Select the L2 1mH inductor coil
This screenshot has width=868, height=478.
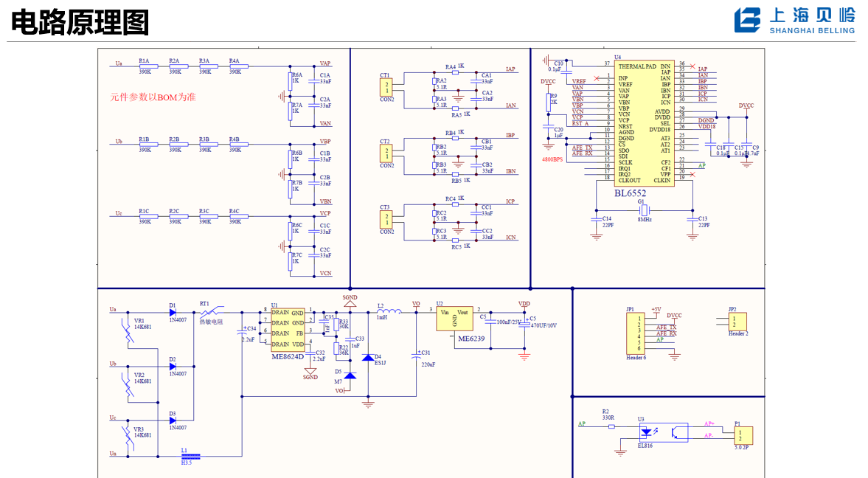(x=389, y=311)
